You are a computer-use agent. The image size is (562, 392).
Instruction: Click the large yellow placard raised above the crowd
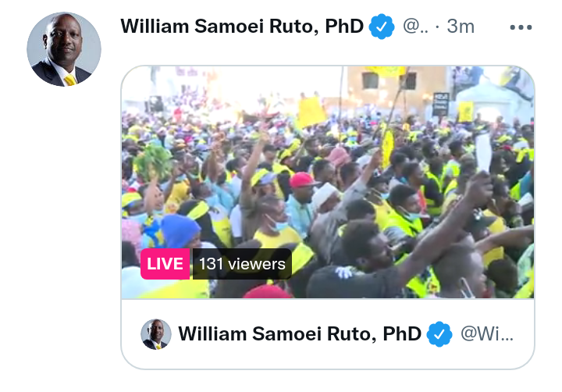tap(311, 112)
